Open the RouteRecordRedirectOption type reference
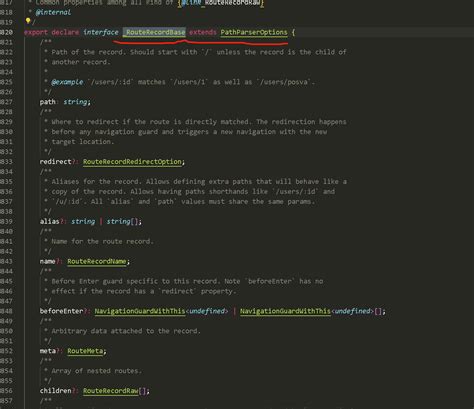Viewport: 474px width, 409px height. click(x=132, y=162)
